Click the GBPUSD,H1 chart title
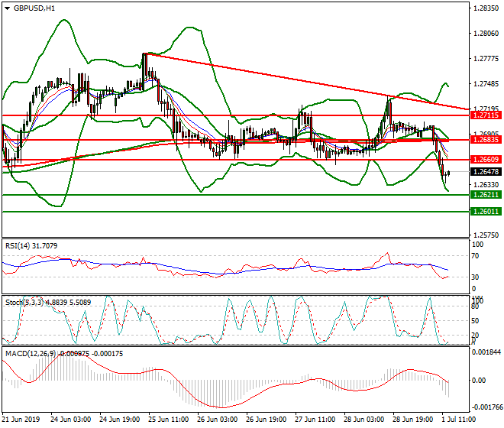504x428 pixels. pos(34,8)
